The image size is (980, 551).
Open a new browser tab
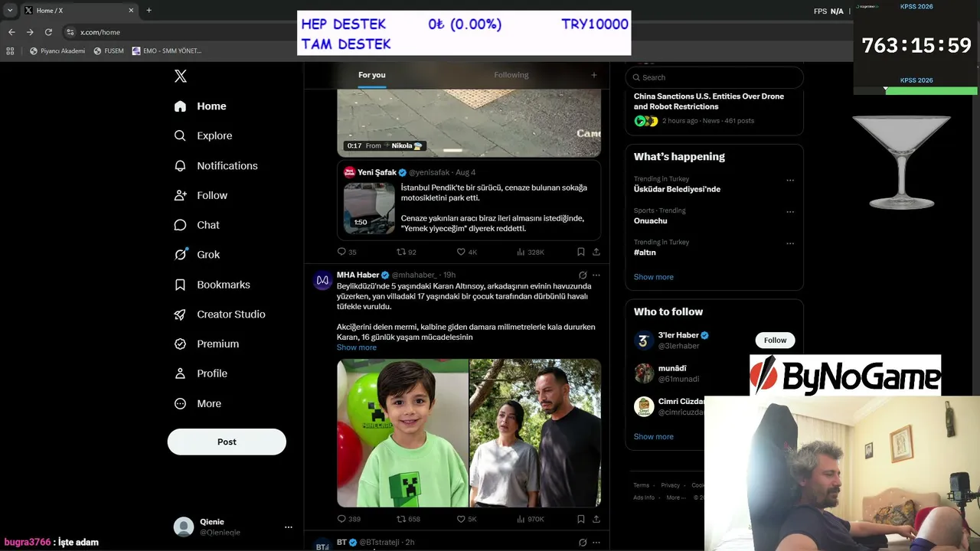pos(149,10)
